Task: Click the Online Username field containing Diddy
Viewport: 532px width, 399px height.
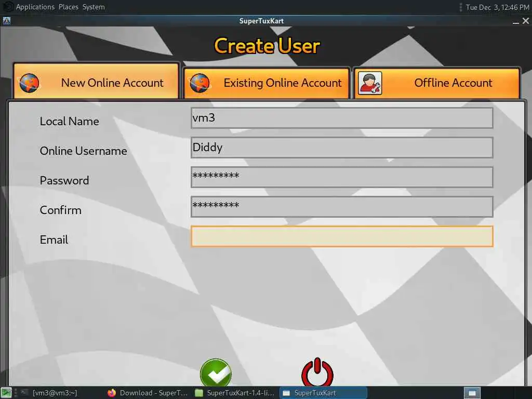Action: [x=342, y=148]
